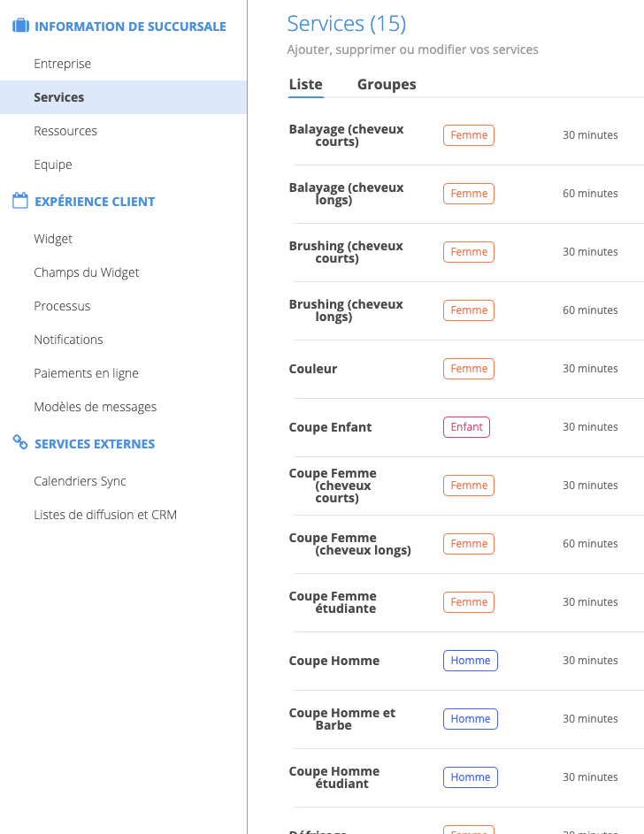The width and height of the screenshot is (644, 834).
Task: Open the Entreprise sidebar page
Action: (x=62, y=64)
